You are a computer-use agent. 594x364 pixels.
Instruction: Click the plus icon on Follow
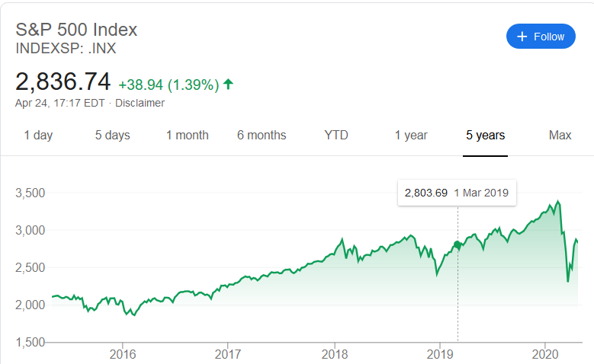[522, 37]
